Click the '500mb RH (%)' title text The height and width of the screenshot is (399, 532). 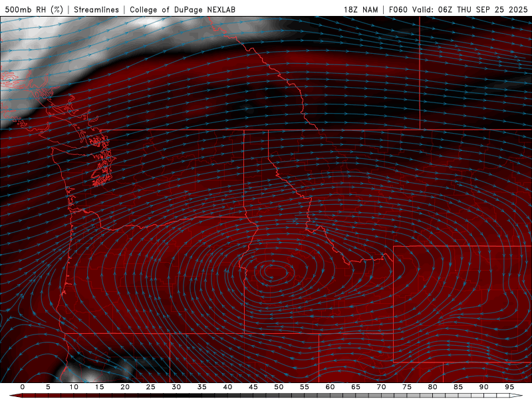coord(34,9)
